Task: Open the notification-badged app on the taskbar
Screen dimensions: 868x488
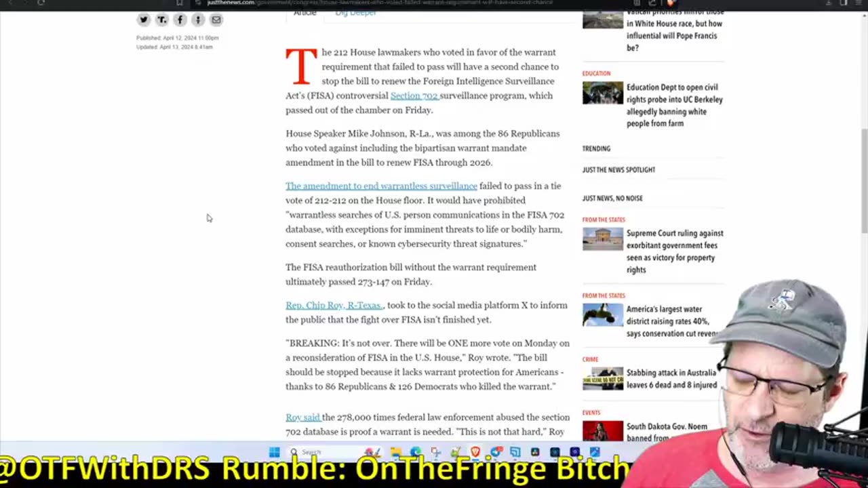Action: tap(496, 452)
